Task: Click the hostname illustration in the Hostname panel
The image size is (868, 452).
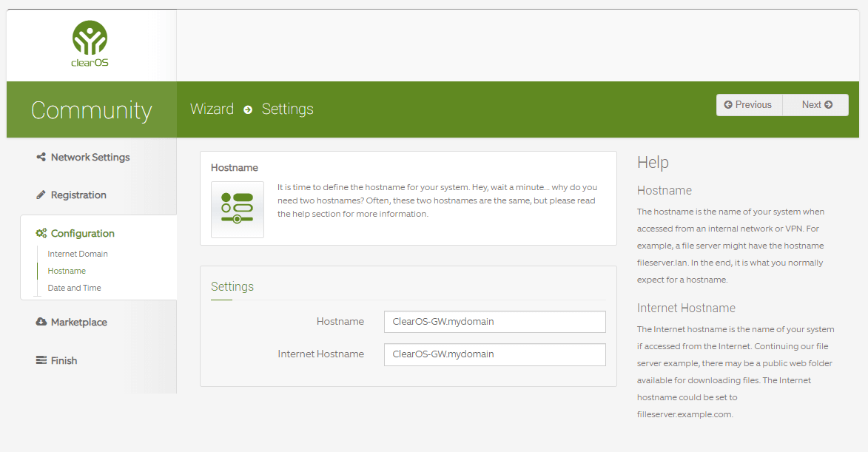Action: [x=237, y=209]
